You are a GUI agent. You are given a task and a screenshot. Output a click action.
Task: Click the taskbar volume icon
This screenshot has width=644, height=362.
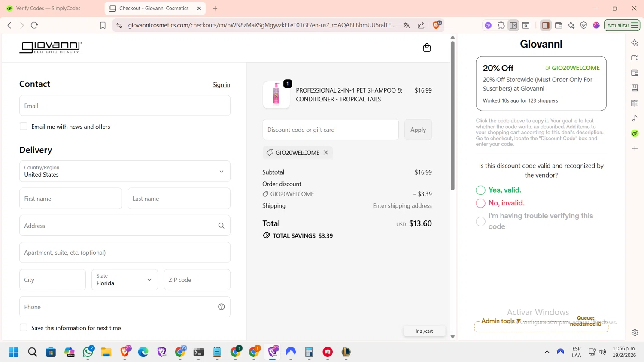603,352
